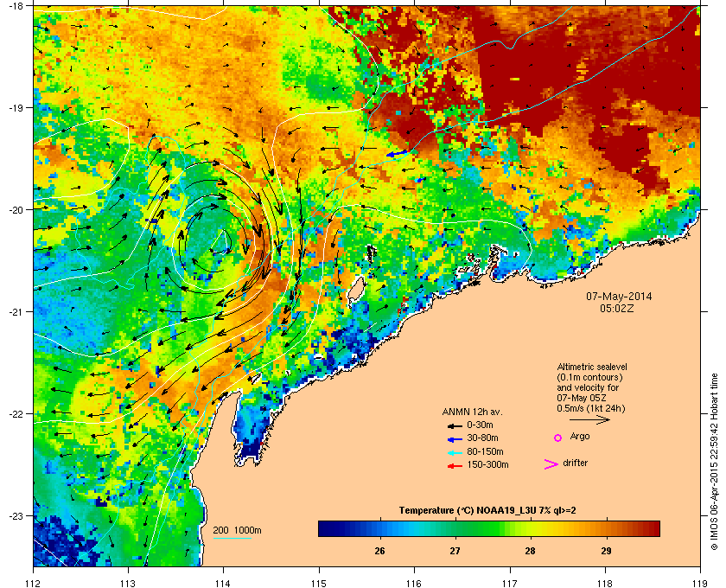Click the black 0-30m arrow legend icon
Viewport: 726px width, 588px height.
coord(455,425)
